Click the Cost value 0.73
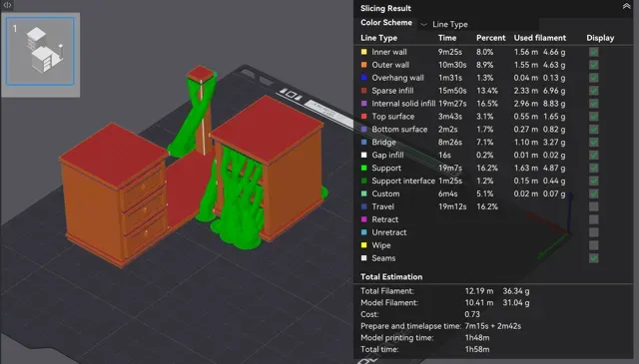This screenshot has width=639, height=364. tap(472, 314)
